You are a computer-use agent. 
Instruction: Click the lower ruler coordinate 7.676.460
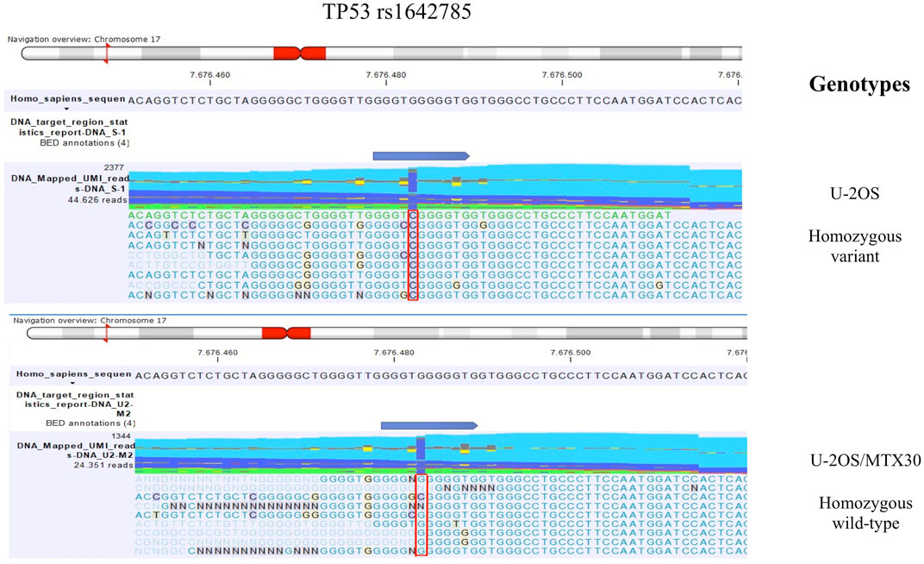pos(217,353)
